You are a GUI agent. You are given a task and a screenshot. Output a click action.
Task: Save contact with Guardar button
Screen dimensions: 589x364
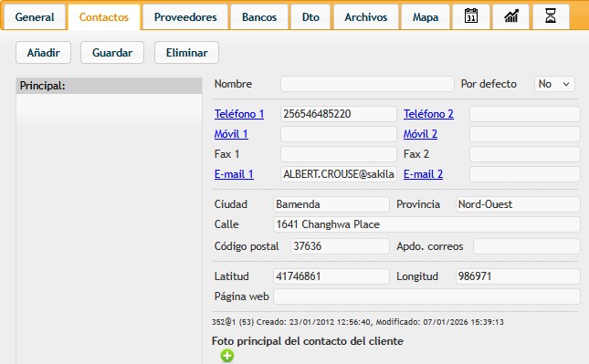[x=112, y=53]
